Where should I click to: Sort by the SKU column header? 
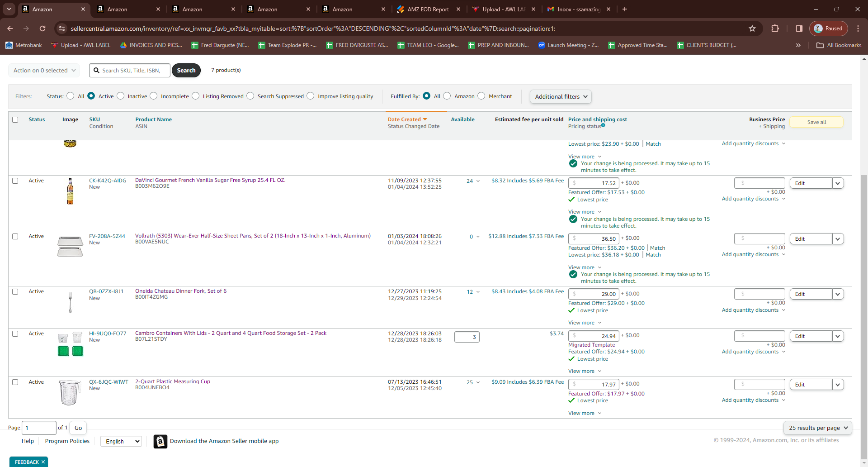click(x=94, y=119)
